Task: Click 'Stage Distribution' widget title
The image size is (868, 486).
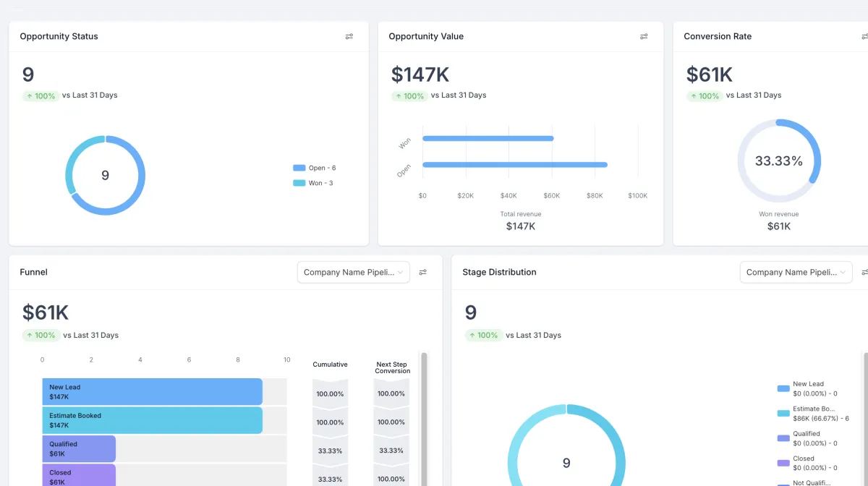Action: point(499,272)
